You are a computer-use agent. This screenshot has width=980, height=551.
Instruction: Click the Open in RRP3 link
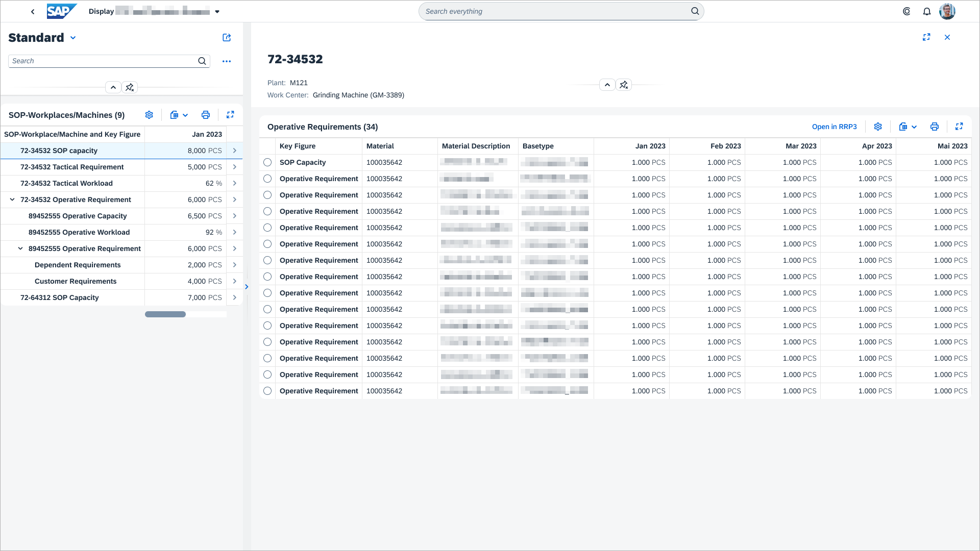pos(834,127)
